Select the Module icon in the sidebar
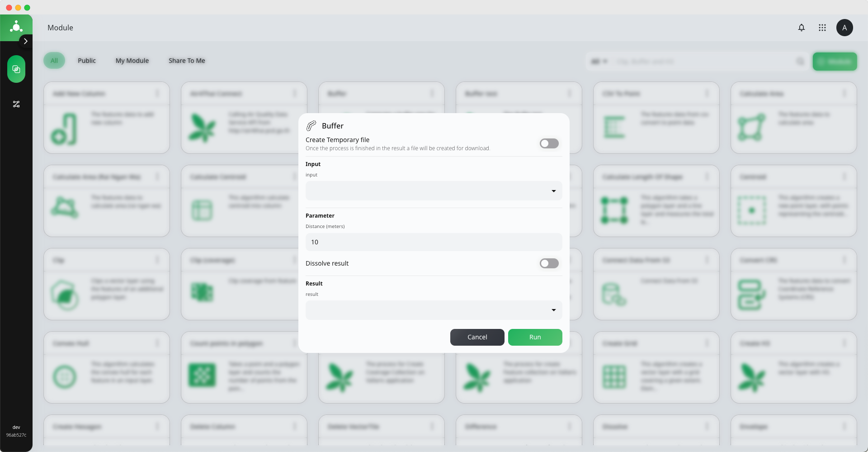 16,69
